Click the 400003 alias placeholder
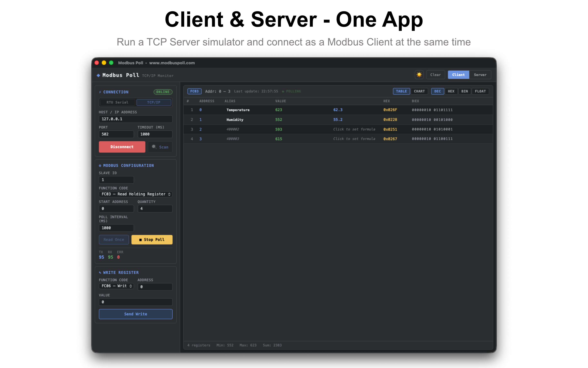This screenshot has width=588, height=368. (x=233, y=139)
